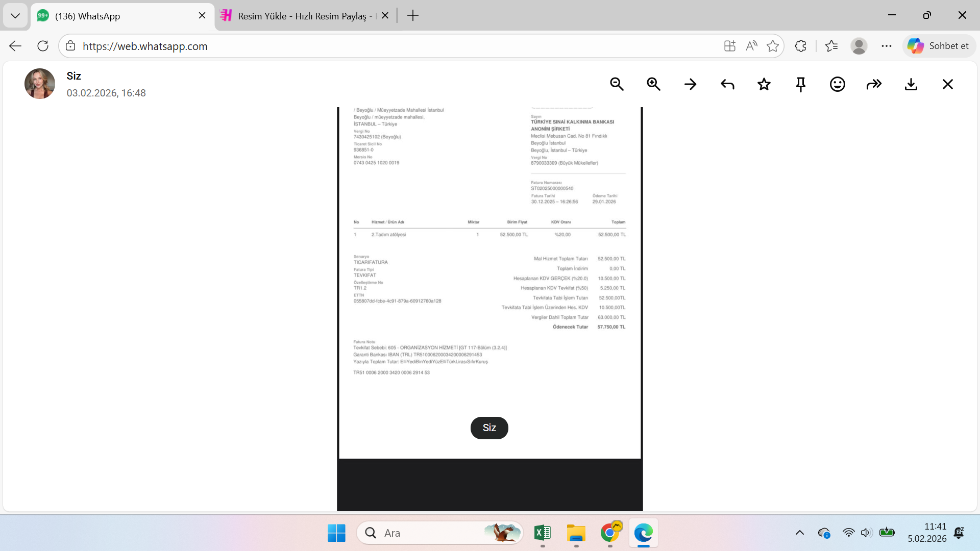Click the Siz sender name
This screenshot has width=980, height=551.
click(74, 76)
